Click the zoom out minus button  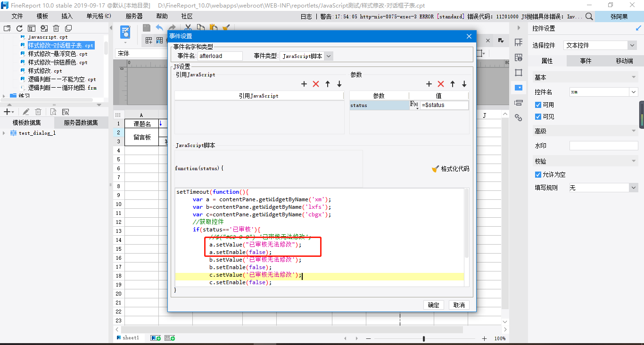click(x=368, y=338)
